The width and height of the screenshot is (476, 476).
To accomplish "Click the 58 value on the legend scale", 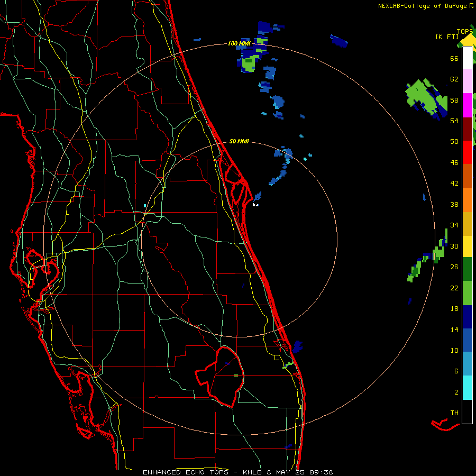I will pyautogui.click(x=454, y=100).
